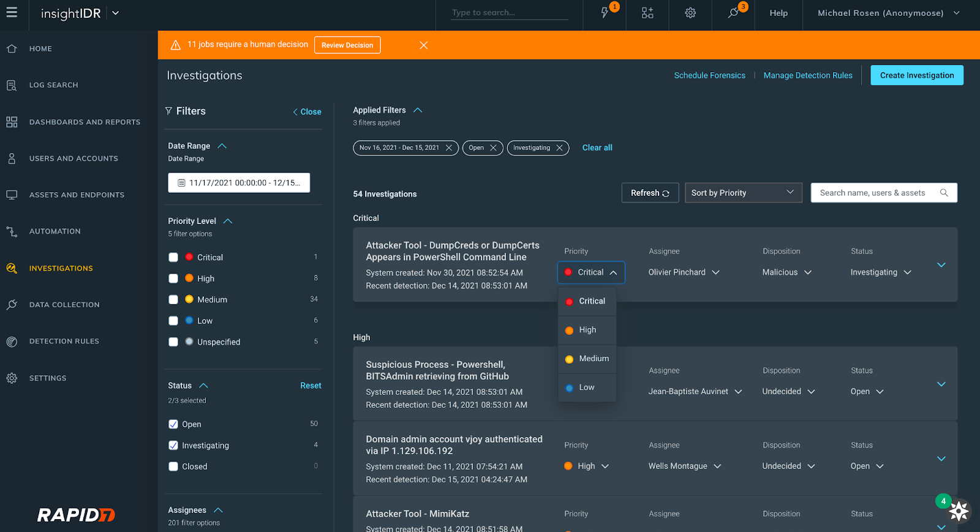
Task: Click the Create Investigation button
Action: click(916, 75)
